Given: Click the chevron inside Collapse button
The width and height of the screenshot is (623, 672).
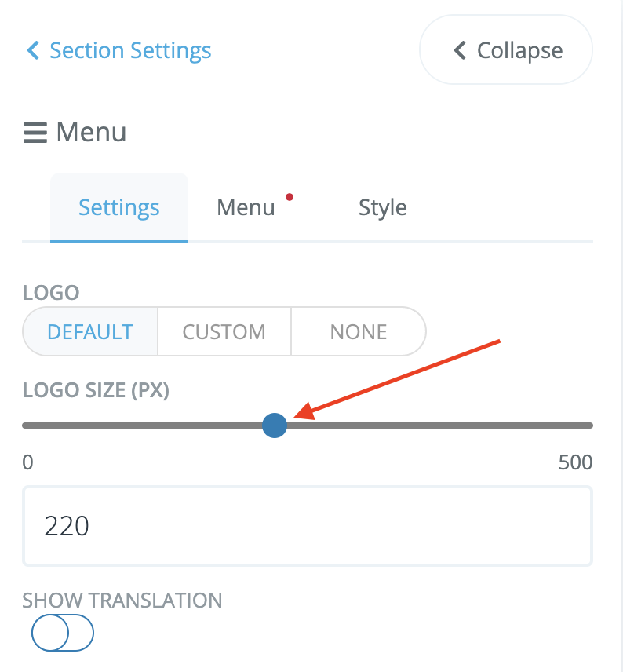Looking at the screenshot, I should pyautogui.click(x=460, y=51).
